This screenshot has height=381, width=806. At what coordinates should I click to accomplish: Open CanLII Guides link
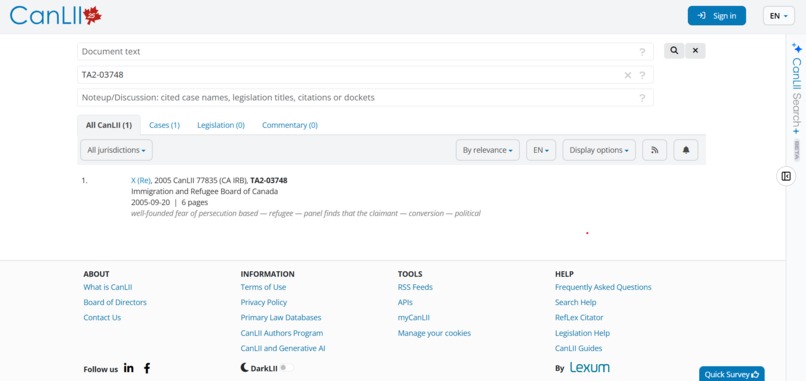[578, 348]
